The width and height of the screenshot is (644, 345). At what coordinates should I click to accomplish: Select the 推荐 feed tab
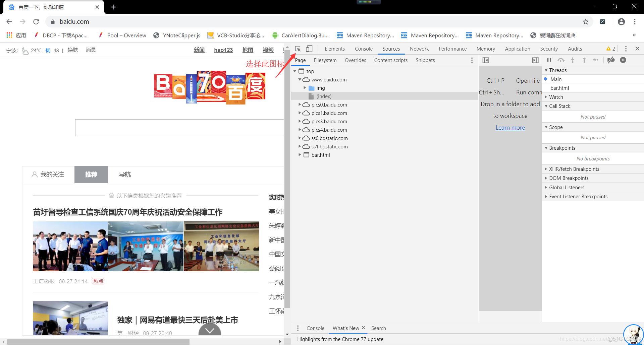click(91, 175)
